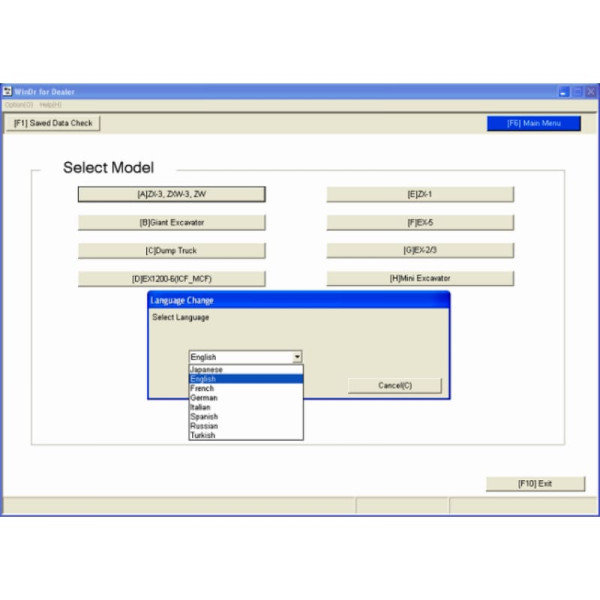Open the Option menu

18,104
